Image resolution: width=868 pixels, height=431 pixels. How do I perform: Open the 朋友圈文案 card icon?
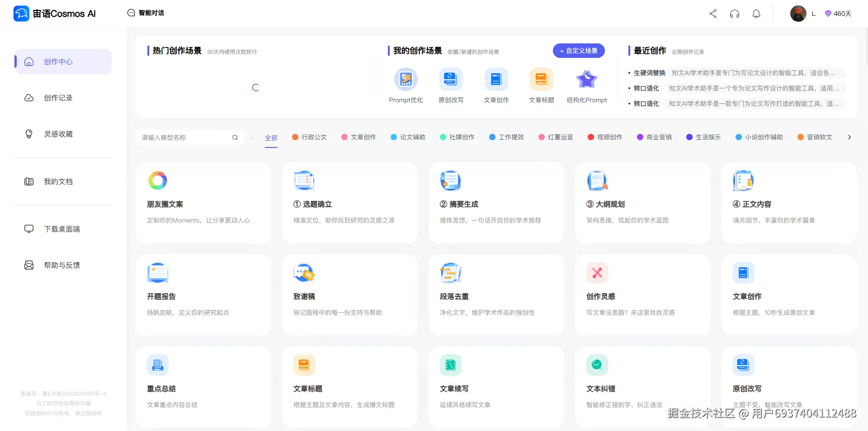pyautogui.click(x=158, y=180)
